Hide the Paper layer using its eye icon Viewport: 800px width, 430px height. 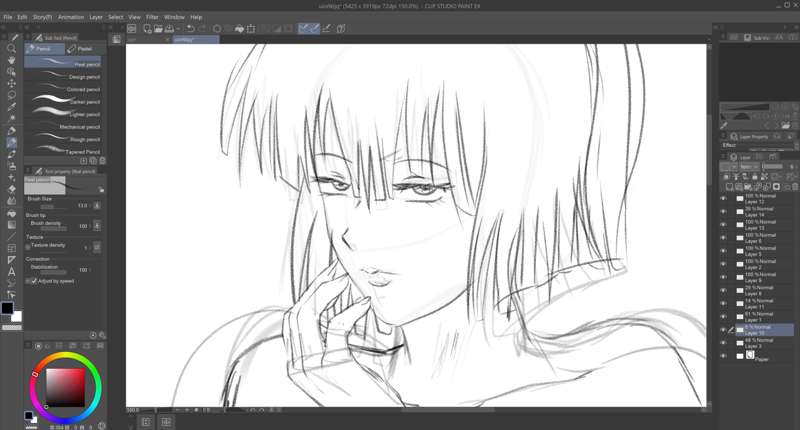click(723, 356)
